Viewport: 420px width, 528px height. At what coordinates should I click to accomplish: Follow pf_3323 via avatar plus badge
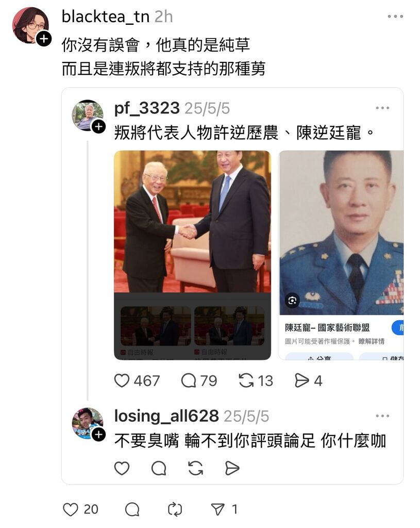98,127
